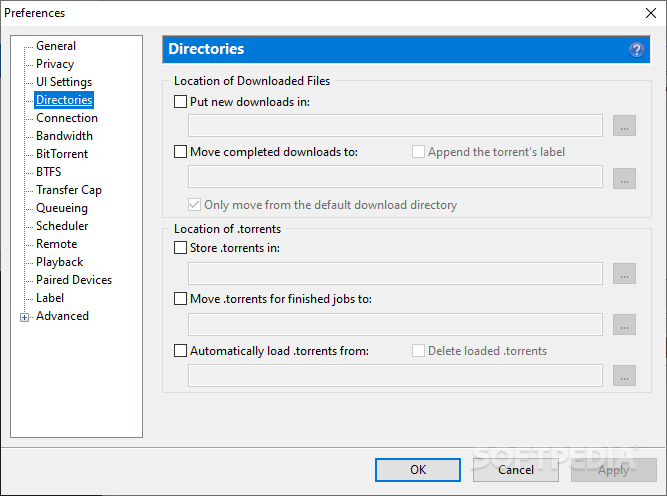Click the OK button
The image size is (667, 496).
pyautogui.click(x=418, y=470)
